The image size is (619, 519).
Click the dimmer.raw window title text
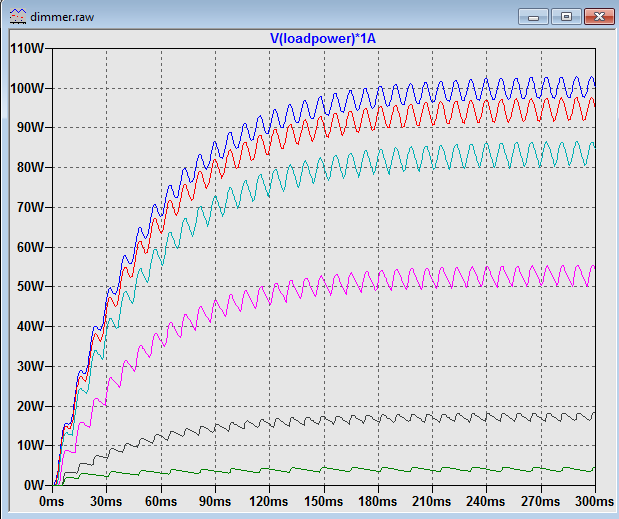tap(62, 17)
